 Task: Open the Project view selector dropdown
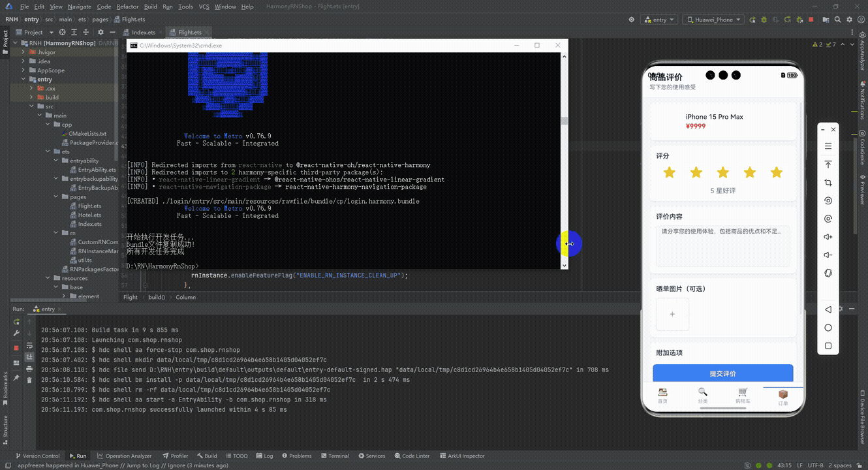[x=33, y=32]
